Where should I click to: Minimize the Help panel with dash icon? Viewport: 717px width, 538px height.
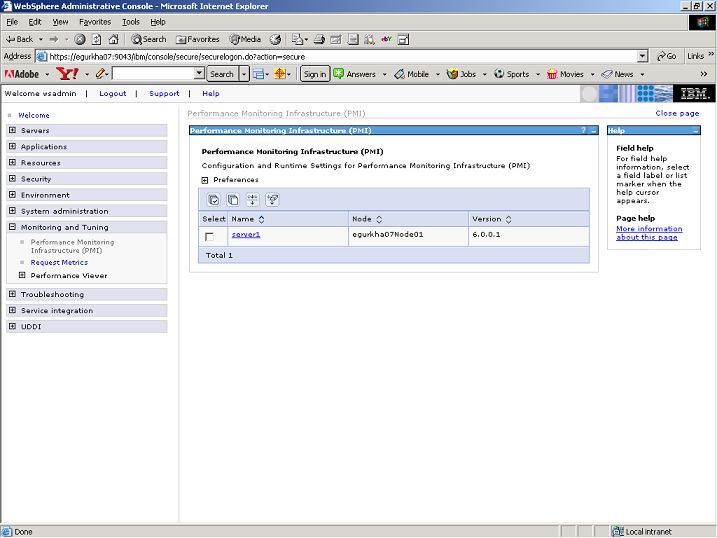tap(696, 131)
